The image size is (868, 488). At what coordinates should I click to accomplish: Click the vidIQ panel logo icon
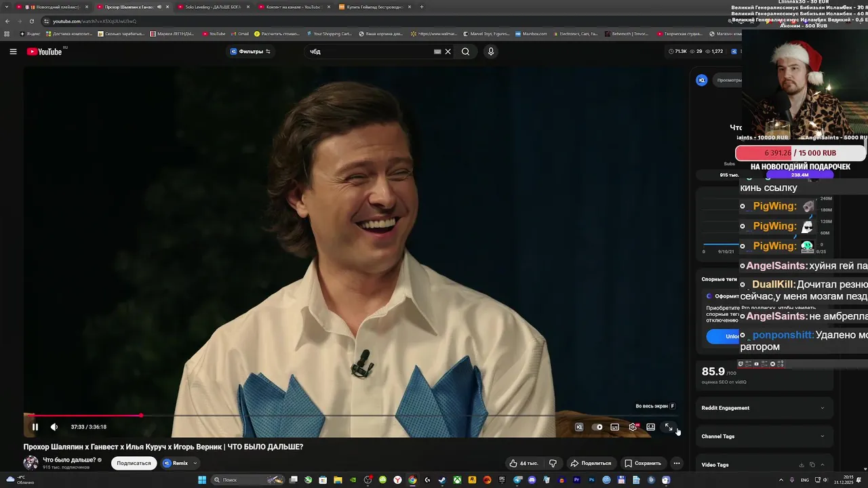point(702,80)
